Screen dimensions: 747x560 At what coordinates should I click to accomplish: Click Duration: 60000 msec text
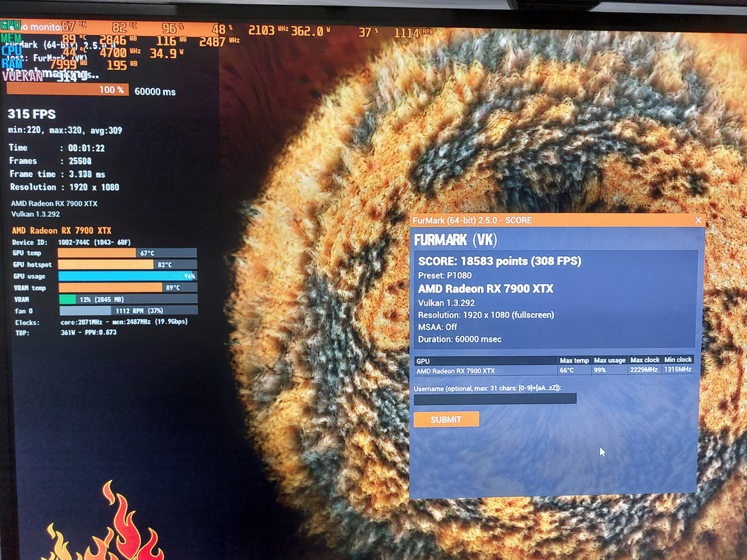tap(460, 339)
